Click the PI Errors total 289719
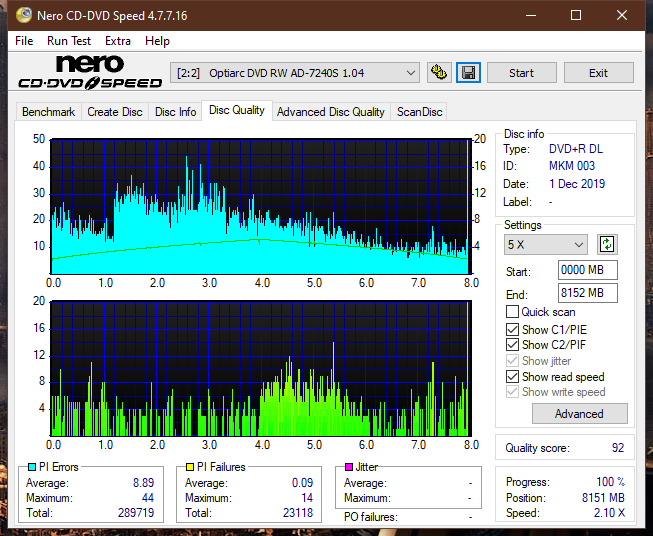 click(136, 512)
